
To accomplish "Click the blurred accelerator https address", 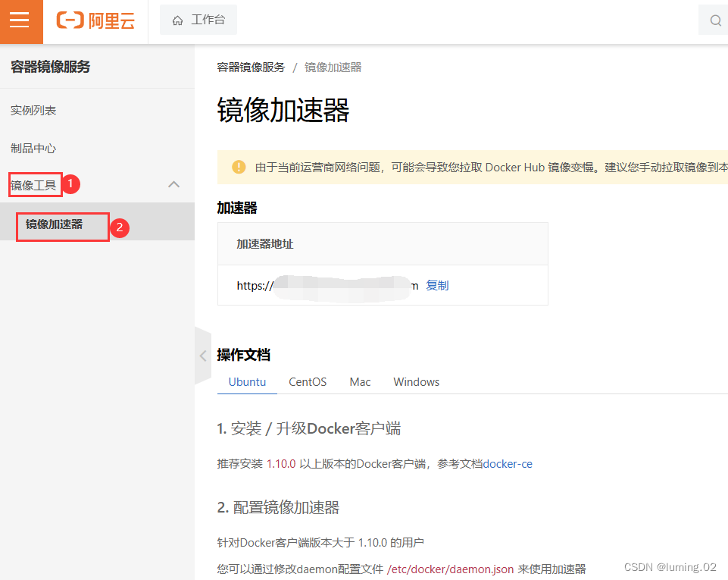I will 328,286.
